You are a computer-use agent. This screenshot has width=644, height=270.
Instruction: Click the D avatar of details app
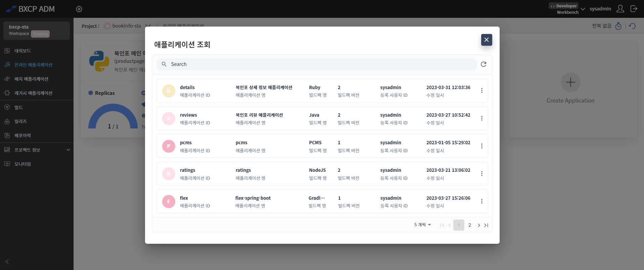pyautogui.click(x=169, y=91)
